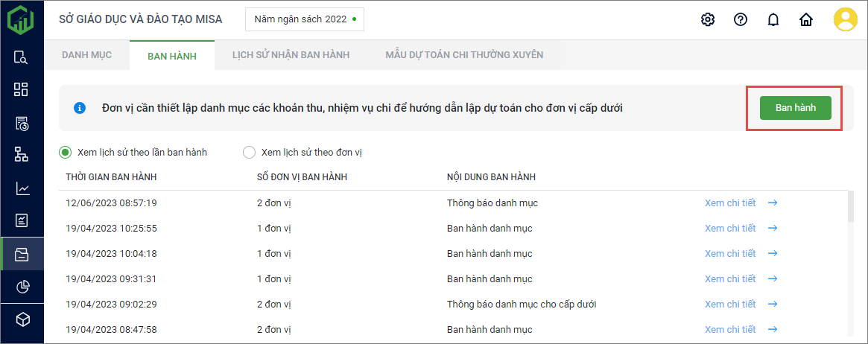Open the hierarchy structure sidebar icon
This screenshot has height=344, width=868.
[x=22, y=154]
